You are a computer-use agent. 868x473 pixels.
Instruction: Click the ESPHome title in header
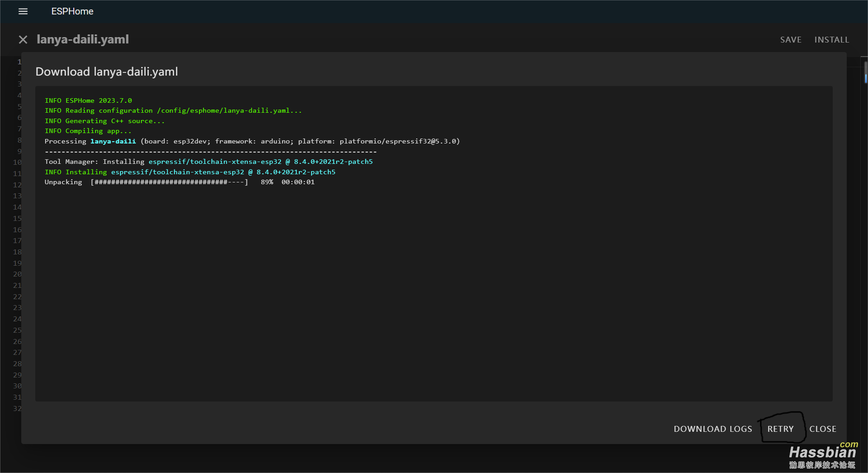point(72,11)
